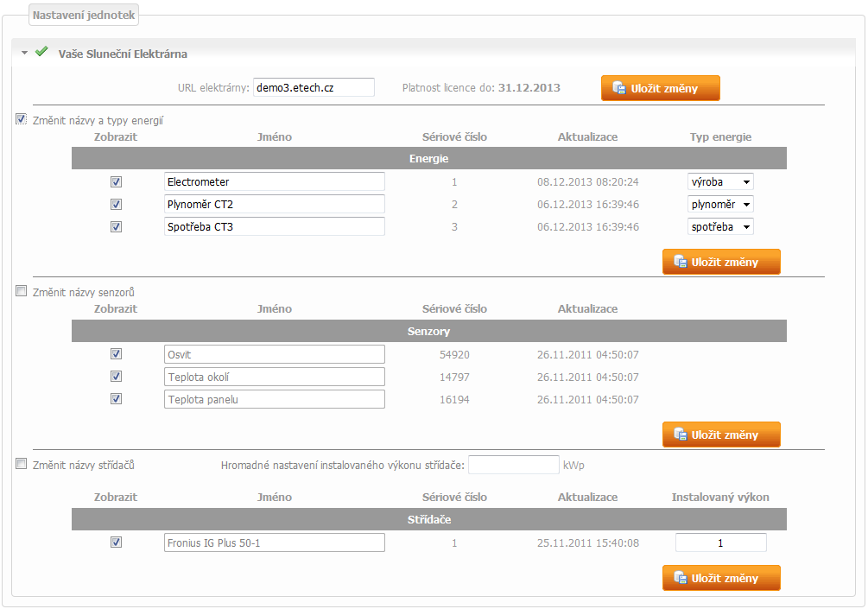Open energy type dropdown for Plynoměr CT2
868x609 pixels.
(720, 205)
